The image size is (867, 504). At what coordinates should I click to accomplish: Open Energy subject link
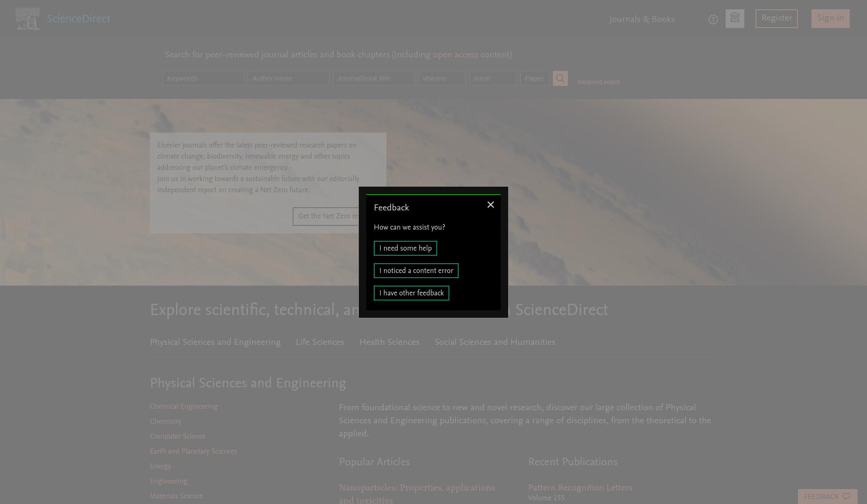[x=160, y=467]
